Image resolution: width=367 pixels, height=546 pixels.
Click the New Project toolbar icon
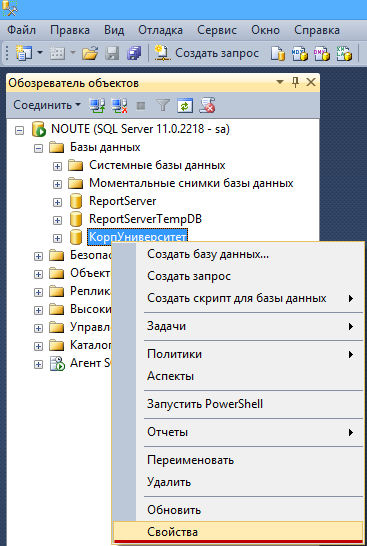click(24, 53)
